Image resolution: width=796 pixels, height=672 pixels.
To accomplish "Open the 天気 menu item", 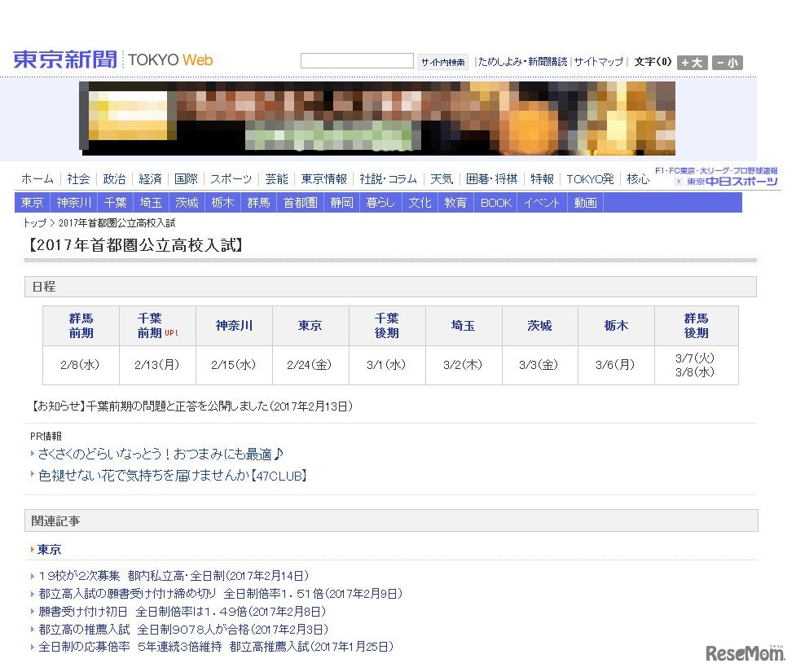I will [441, 179].
